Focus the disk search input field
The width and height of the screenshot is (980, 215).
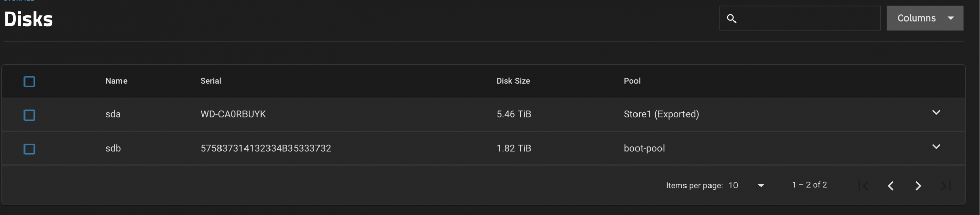809,18
